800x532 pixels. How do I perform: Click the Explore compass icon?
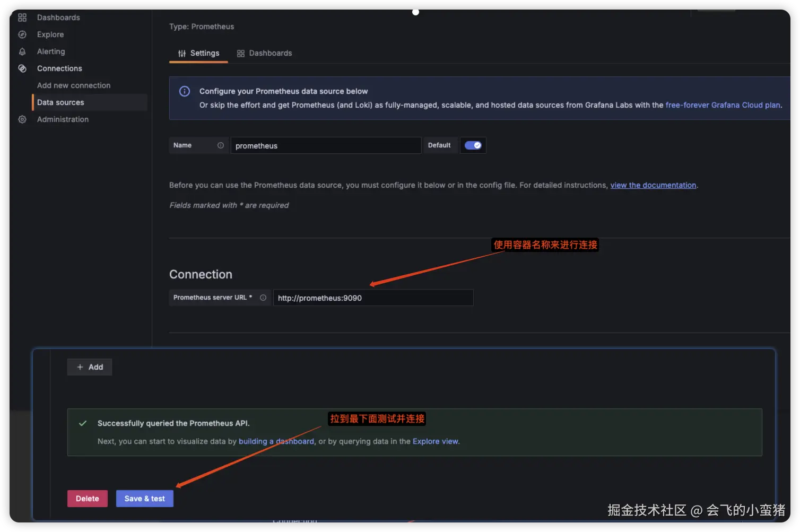pos(22,34)
